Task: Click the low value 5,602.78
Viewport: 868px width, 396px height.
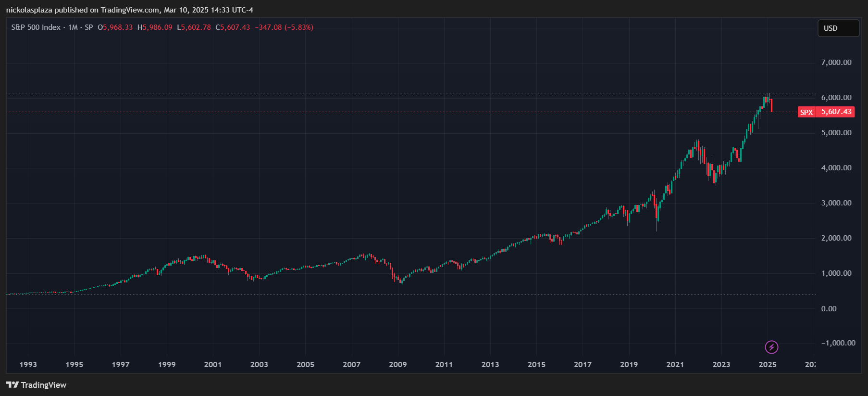Action: click(x=196, y=27)
